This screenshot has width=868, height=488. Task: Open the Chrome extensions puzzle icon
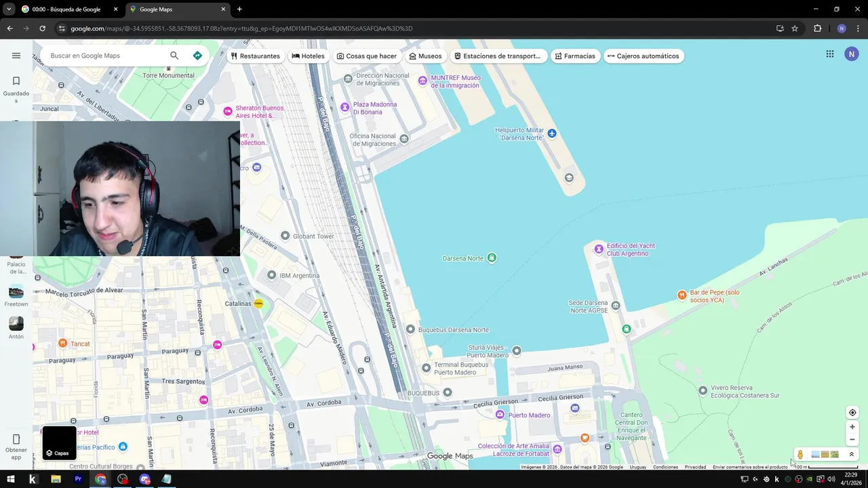point(817,28)
